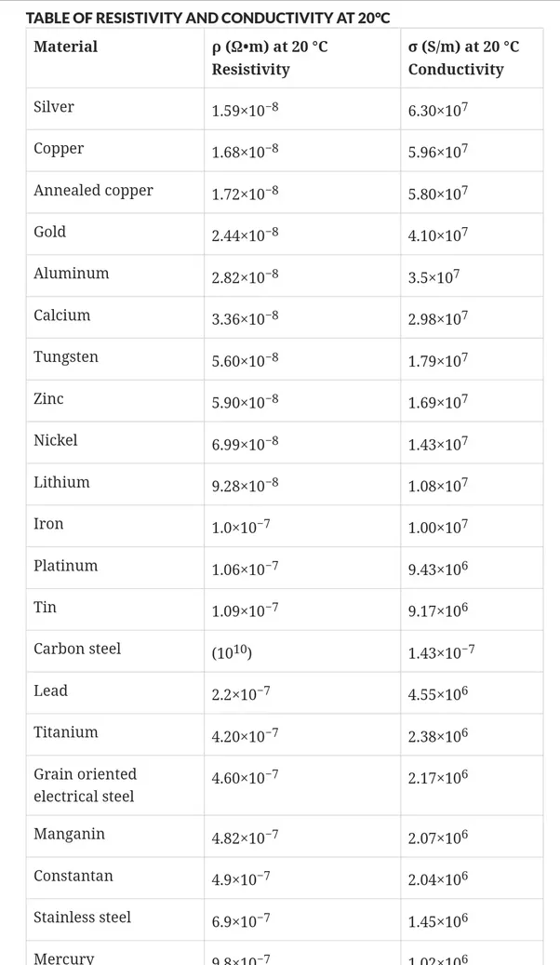Click Gold conductivity value 4.10×10⁷
Screen dimensions: 560x965
438,235
